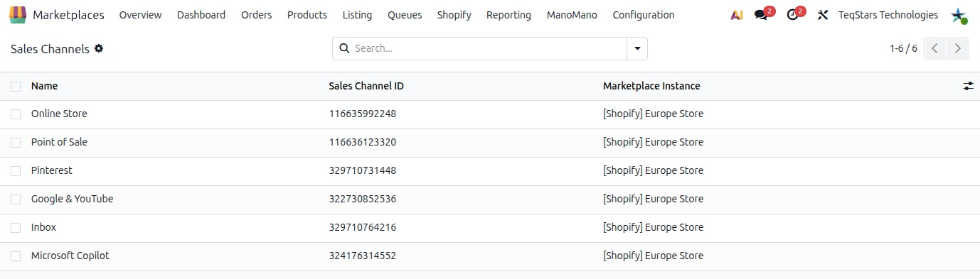
Task: Open the Orders menu
Action: (257, 15)
